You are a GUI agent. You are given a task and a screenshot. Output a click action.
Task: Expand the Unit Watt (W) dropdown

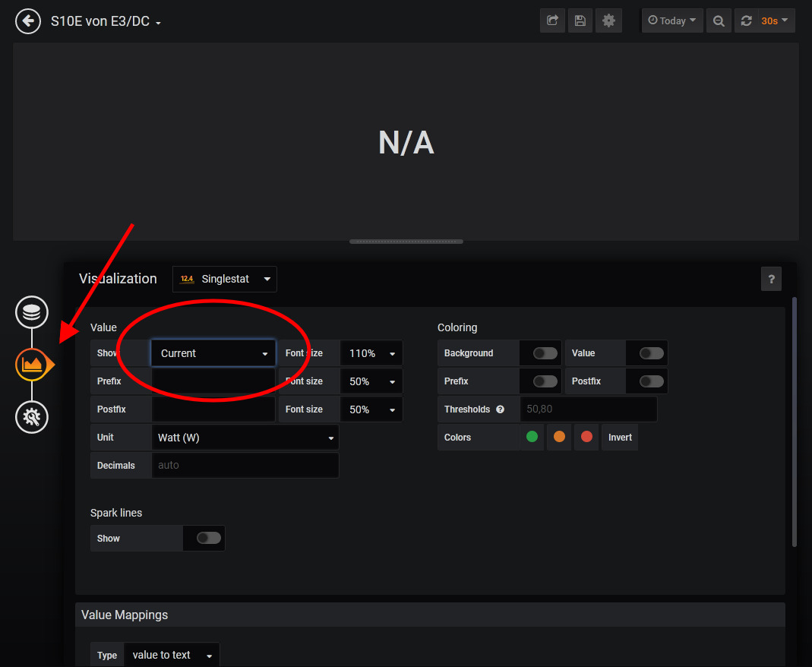pyautogui.click(x=245, y=438)
